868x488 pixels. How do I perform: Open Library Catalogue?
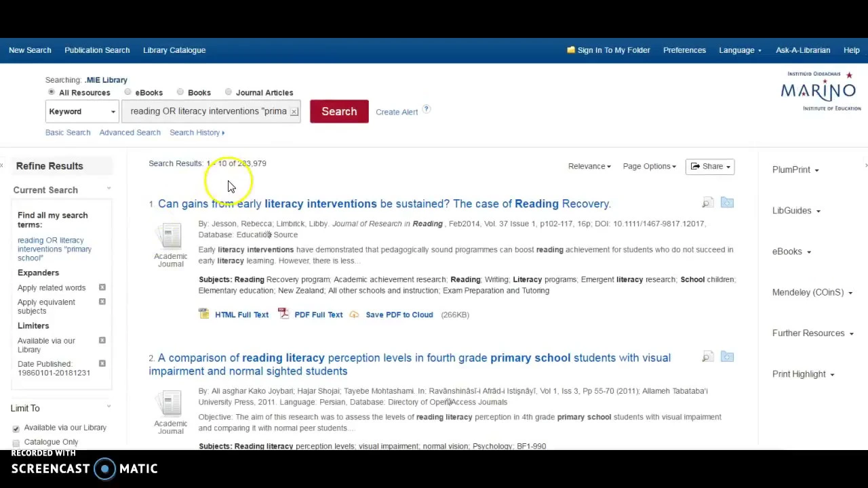[x=174, y=50]
